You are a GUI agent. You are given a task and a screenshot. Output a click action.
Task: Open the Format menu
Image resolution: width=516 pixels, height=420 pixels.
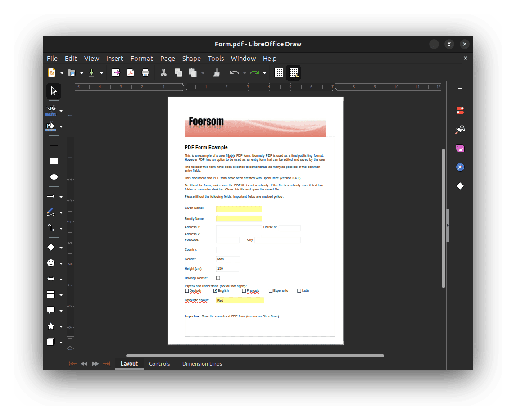pyautogui.click(x=141, y=59)
